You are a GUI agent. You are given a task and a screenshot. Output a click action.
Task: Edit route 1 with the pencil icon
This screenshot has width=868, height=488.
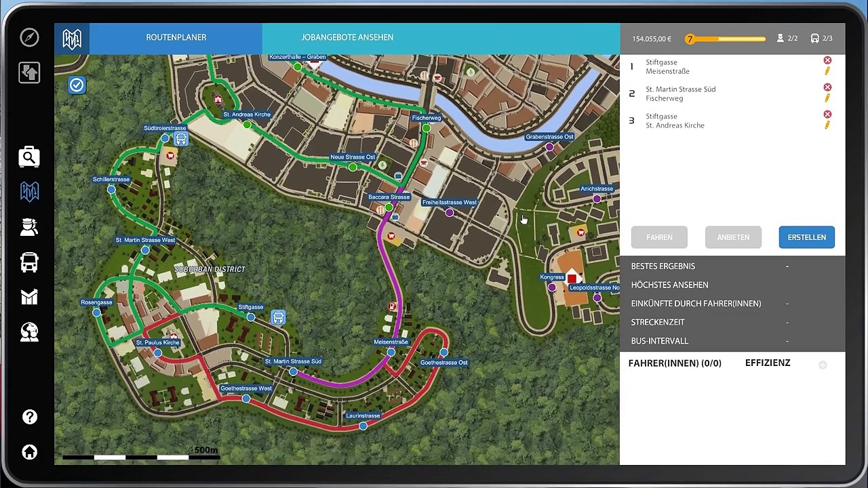click(827, 70)
